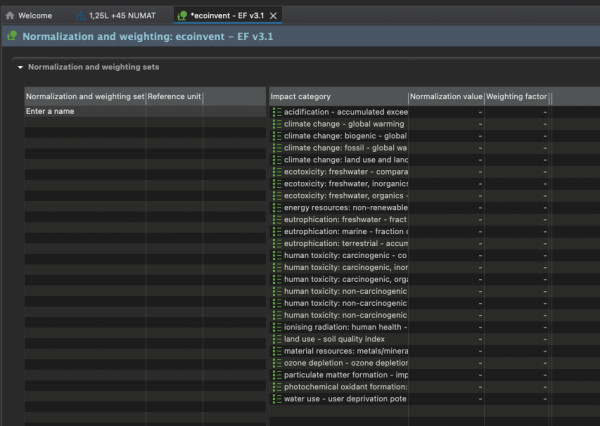Select 'climate change: biogenic - global' text
Viewport: 600px width, 426px height.
345,136
